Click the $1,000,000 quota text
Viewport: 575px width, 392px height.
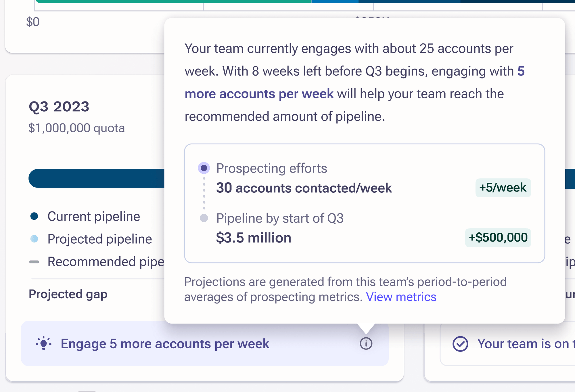point(76,128)
